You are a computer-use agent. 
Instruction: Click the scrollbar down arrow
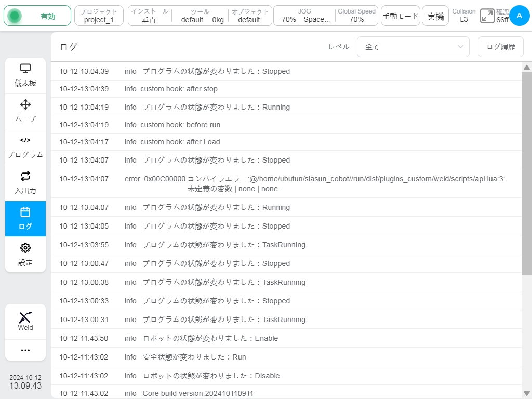coord(527,393)
